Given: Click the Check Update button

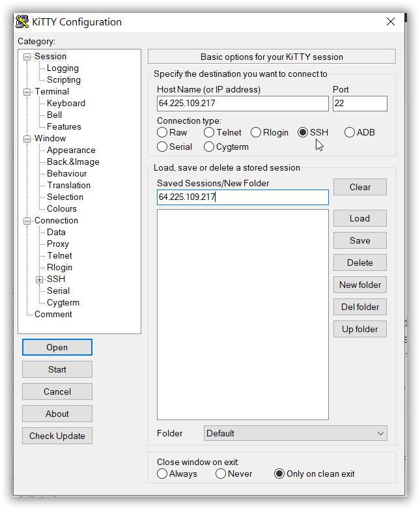Looking at the screenshot, I should (57, 436).
